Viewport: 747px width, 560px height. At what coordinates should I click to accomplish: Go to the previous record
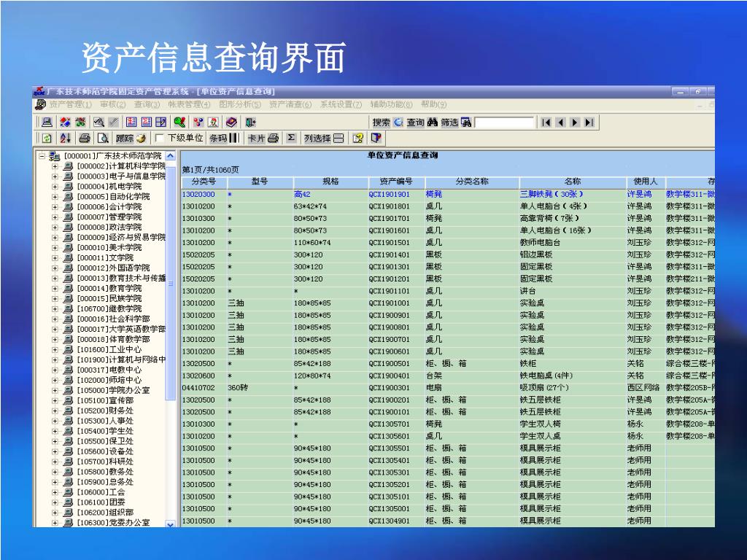point(561,122)
